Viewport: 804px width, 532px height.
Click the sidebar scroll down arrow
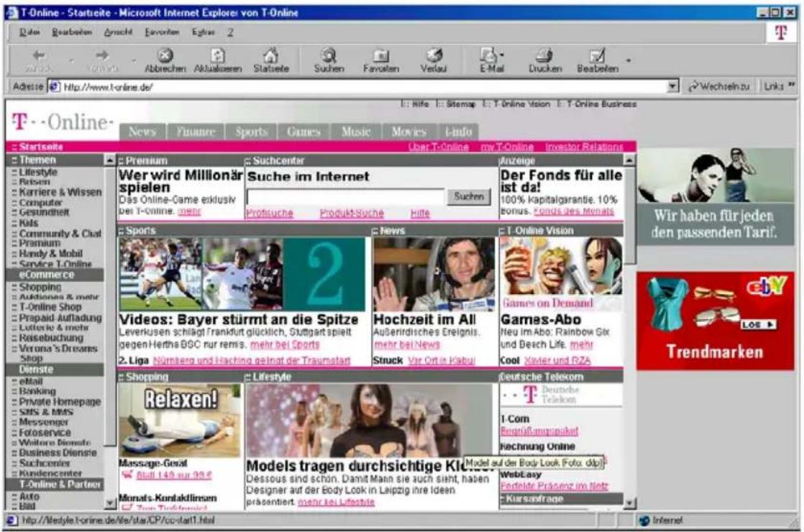coord(110,503)
